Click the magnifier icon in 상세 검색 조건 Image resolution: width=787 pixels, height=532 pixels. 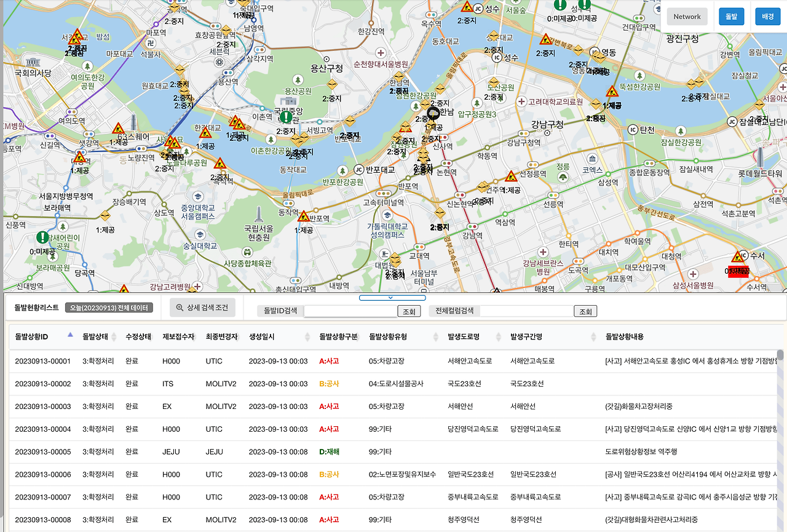click(x=180, y=308)
